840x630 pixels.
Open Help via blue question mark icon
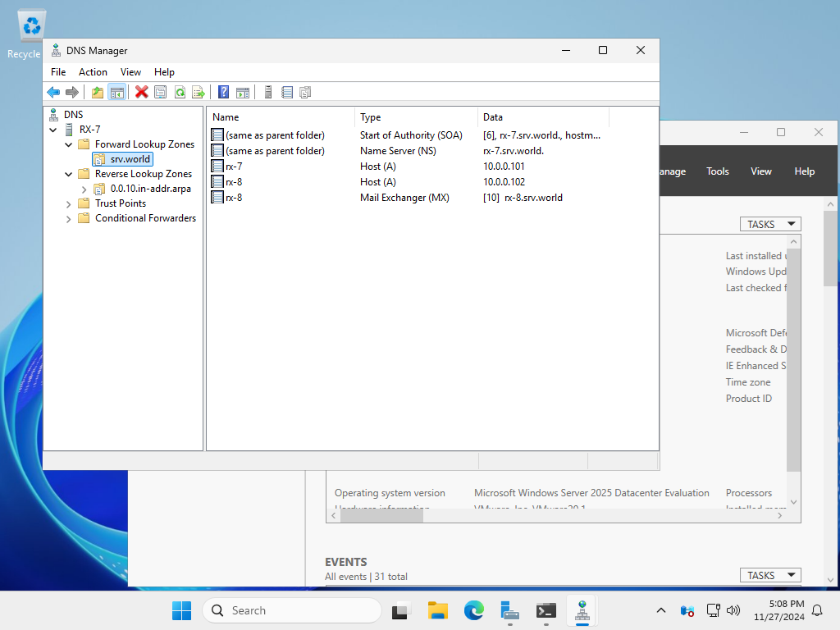pyautogui.click(x=223, y=92)
